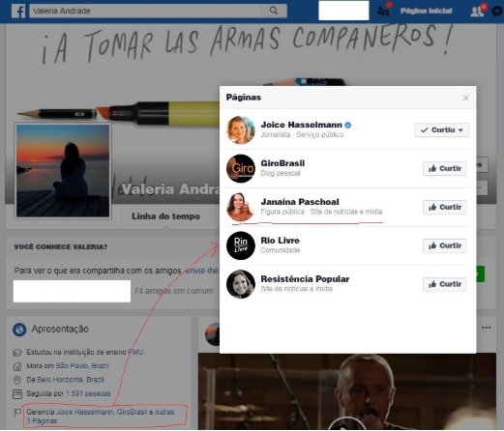Open the Janaína Paschoal page link

[300, 202]
